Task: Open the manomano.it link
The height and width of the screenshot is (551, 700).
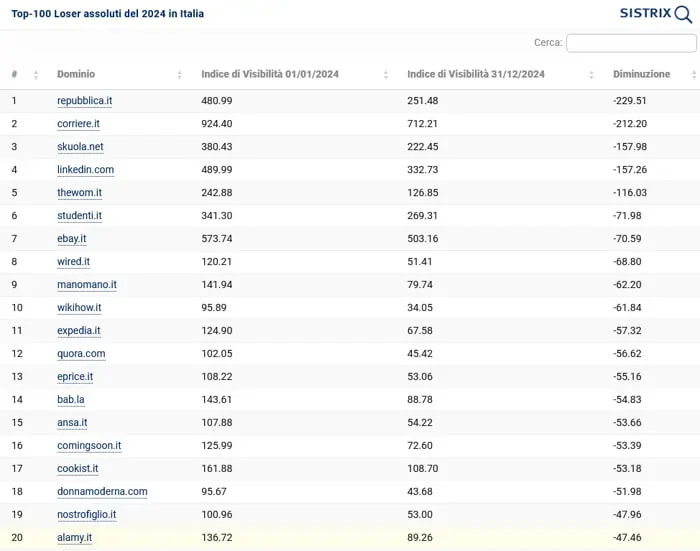Action: pos(87,285)
